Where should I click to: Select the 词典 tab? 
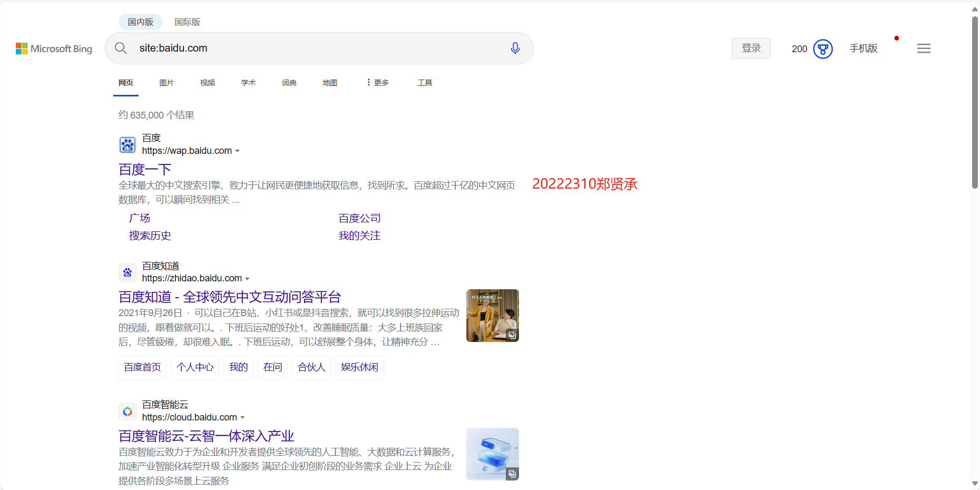coord(289,83)
